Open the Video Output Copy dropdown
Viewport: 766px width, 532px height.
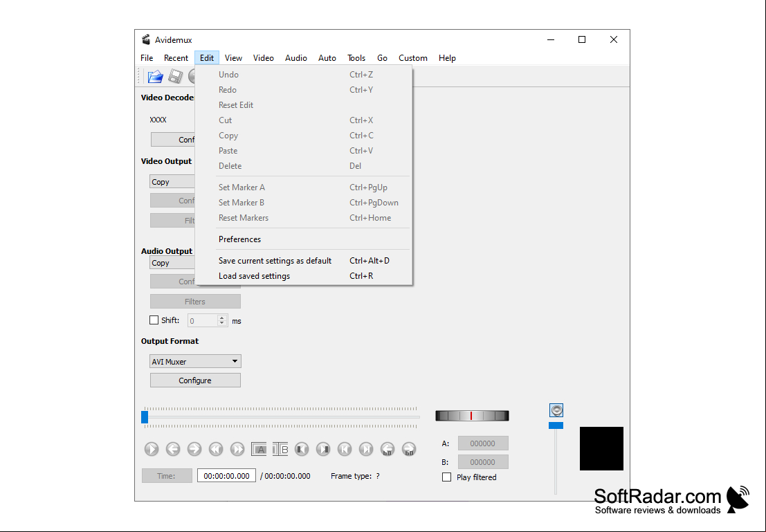(172, 182)
